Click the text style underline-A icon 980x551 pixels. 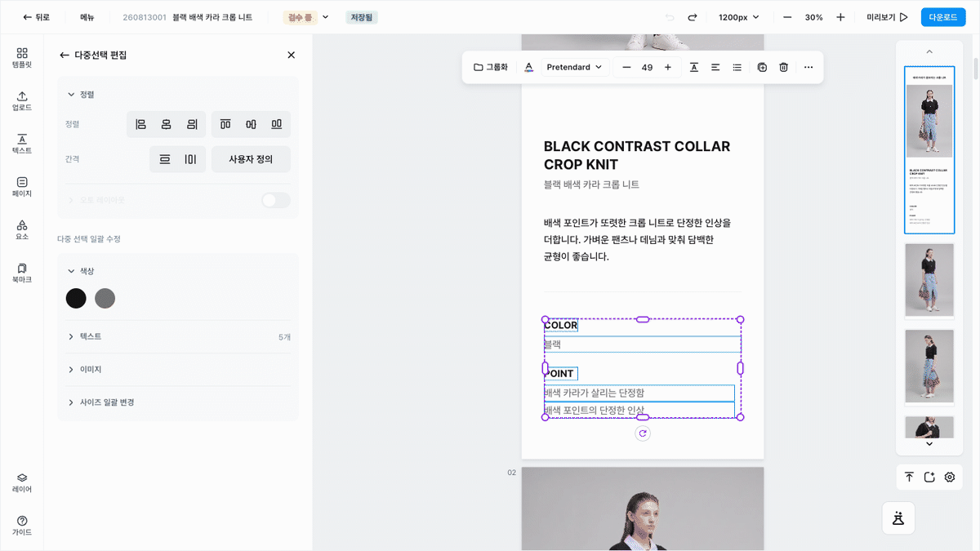tap(693, 67)
